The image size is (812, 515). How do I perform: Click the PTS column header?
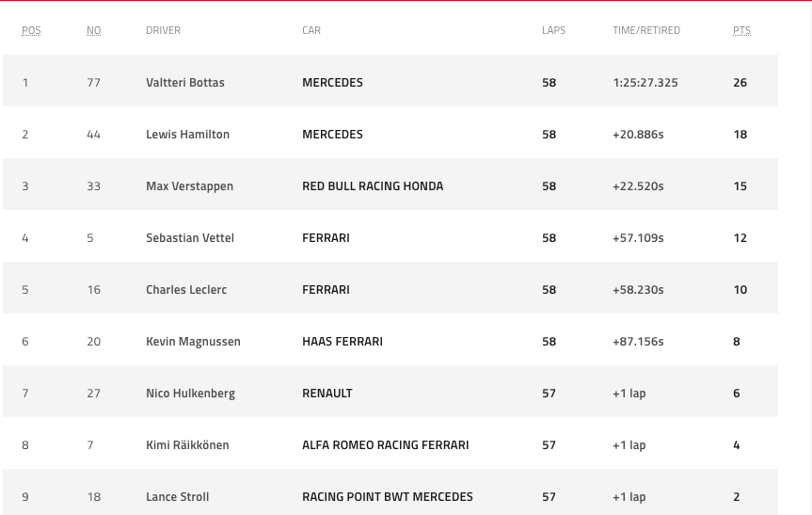pos(741,30)
